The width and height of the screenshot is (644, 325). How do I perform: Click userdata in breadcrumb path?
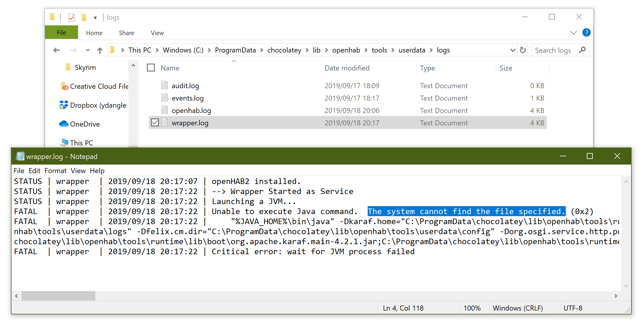[412, 50]
